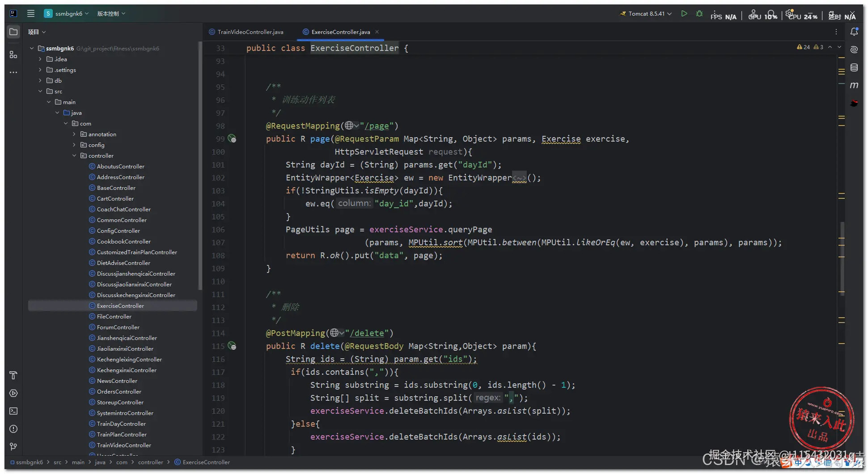The width and height of the screenshot is (868, 474).
Task: Expand the config package
Action: (x=74, y=145)
